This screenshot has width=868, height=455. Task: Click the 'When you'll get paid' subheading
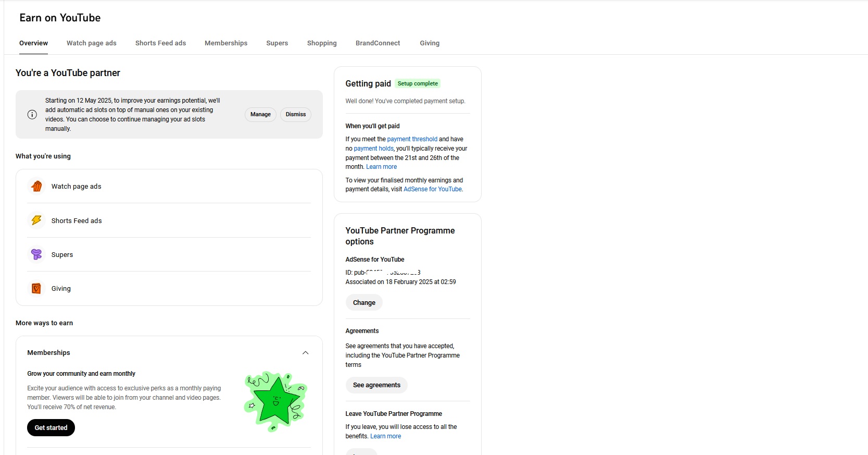coord(372,126)
